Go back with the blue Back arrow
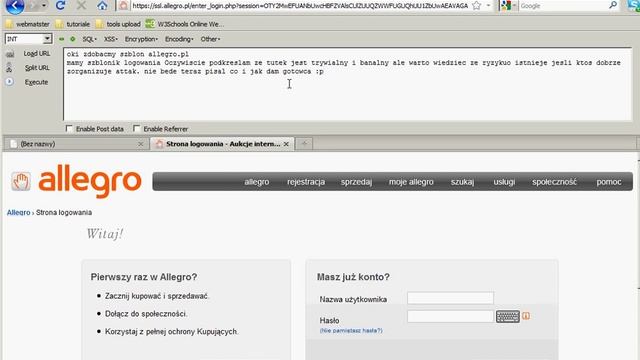Viewport: 640px width, 360px height. (x=14, y=5)
